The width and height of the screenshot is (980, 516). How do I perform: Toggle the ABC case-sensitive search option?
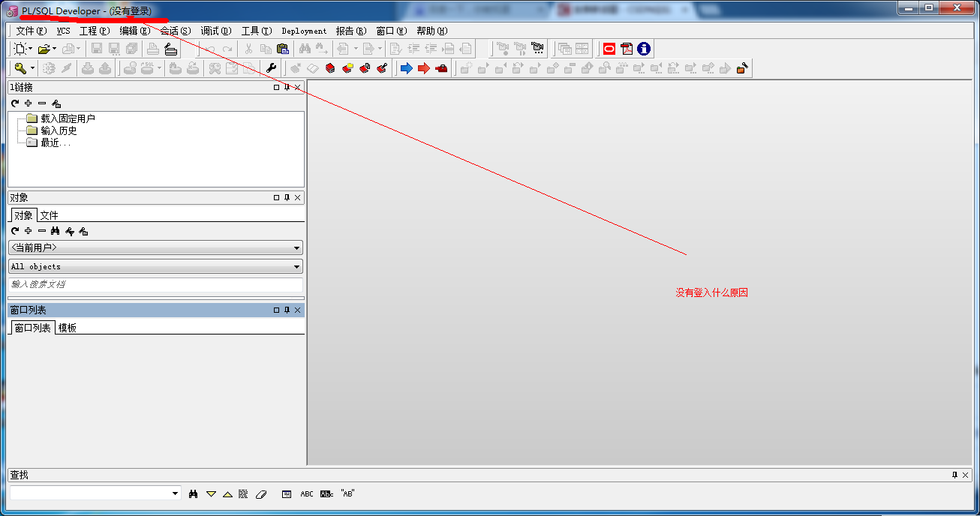[x=307, y=493]
